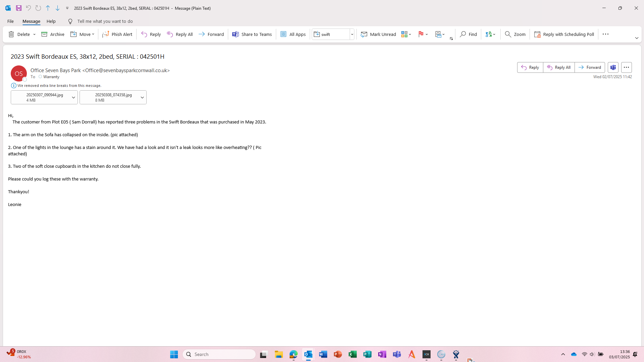Click the OS sender avatar
The height and width of the screenshot is (362, 644).
19,73
